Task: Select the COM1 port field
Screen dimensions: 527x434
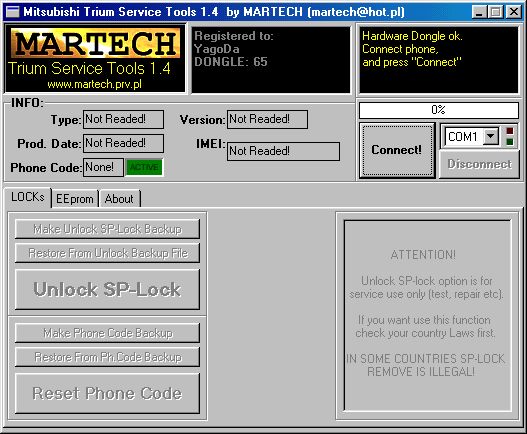Action: [471, 136]
